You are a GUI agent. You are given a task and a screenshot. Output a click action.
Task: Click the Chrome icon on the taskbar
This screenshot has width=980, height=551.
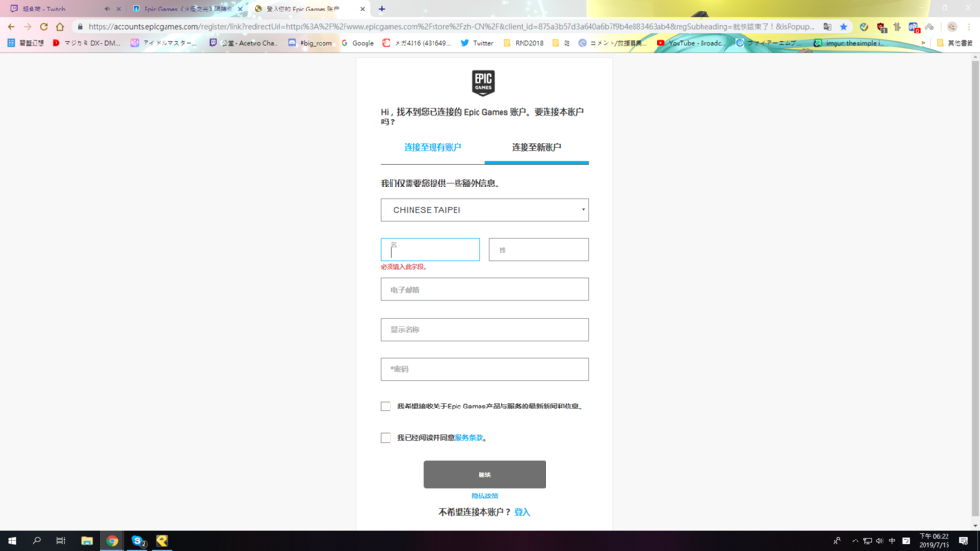113,541
